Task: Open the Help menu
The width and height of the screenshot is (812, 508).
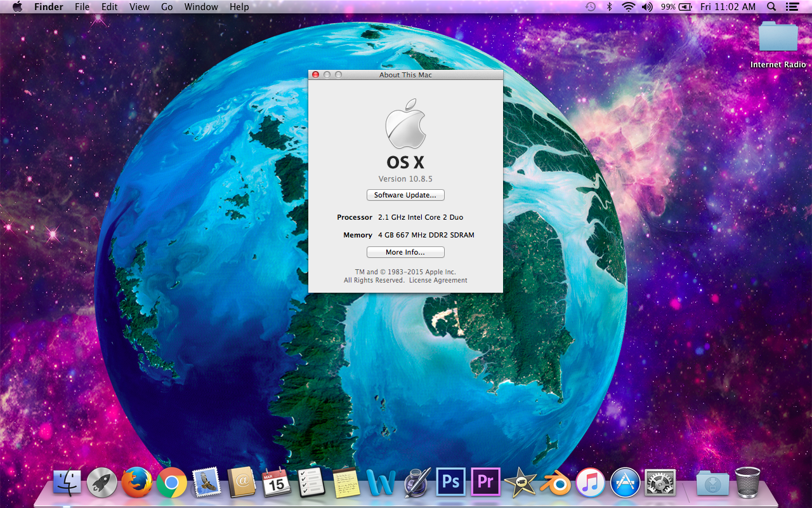Action: [x=239, y=7]
